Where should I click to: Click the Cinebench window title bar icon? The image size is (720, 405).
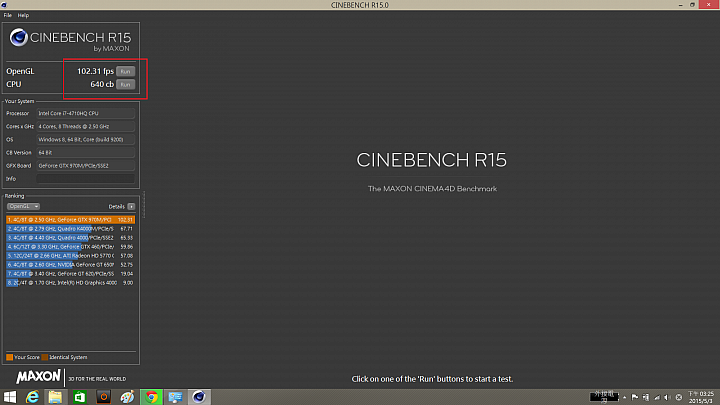point(4,5)
